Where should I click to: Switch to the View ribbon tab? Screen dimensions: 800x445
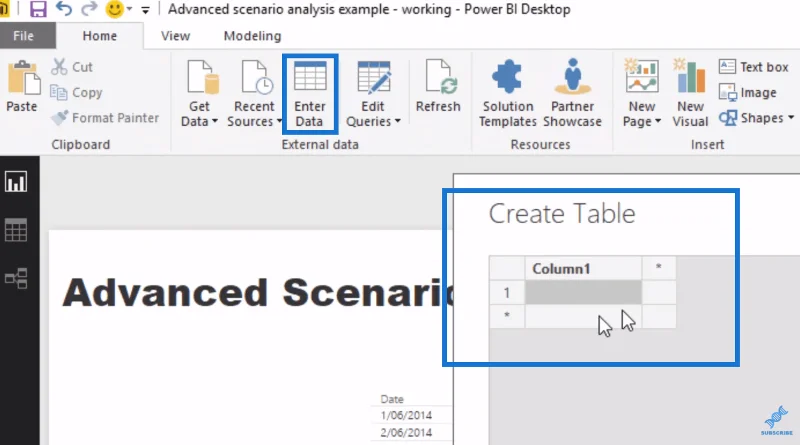click(176, 36)
